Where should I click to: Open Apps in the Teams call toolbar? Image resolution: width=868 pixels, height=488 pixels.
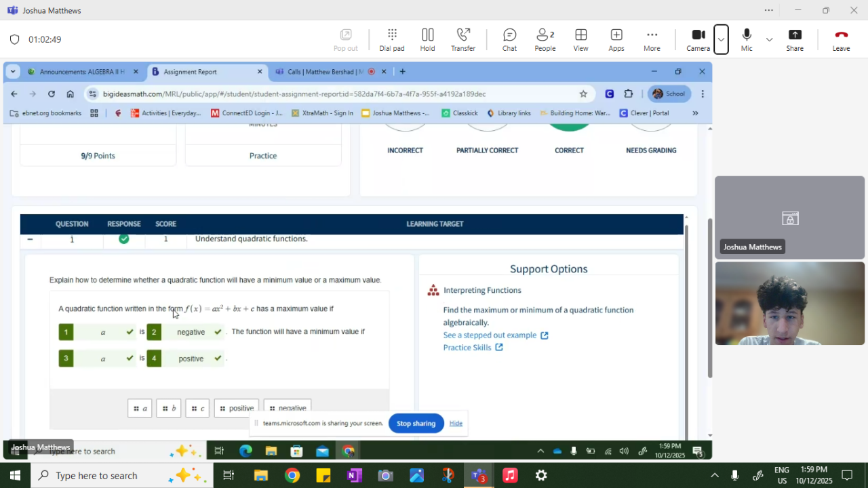pos(616,40)
